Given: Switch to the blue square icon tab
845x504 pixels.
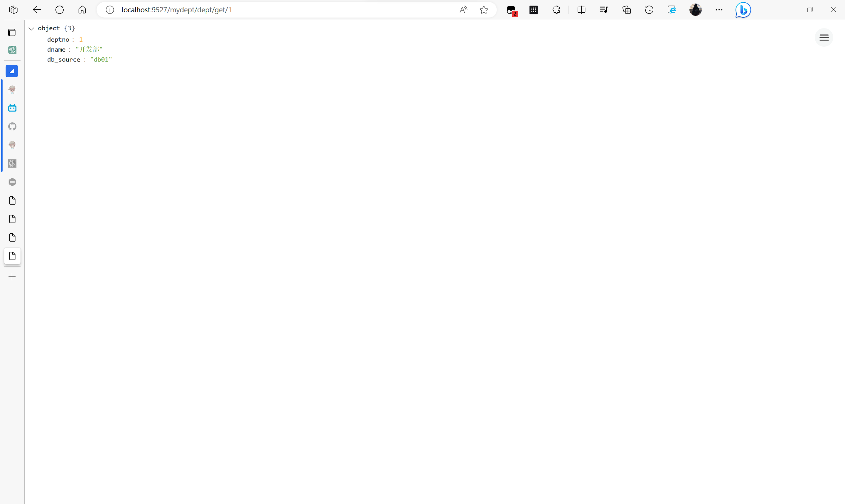Looking at the screenshot, I should [x=12, y=71].
